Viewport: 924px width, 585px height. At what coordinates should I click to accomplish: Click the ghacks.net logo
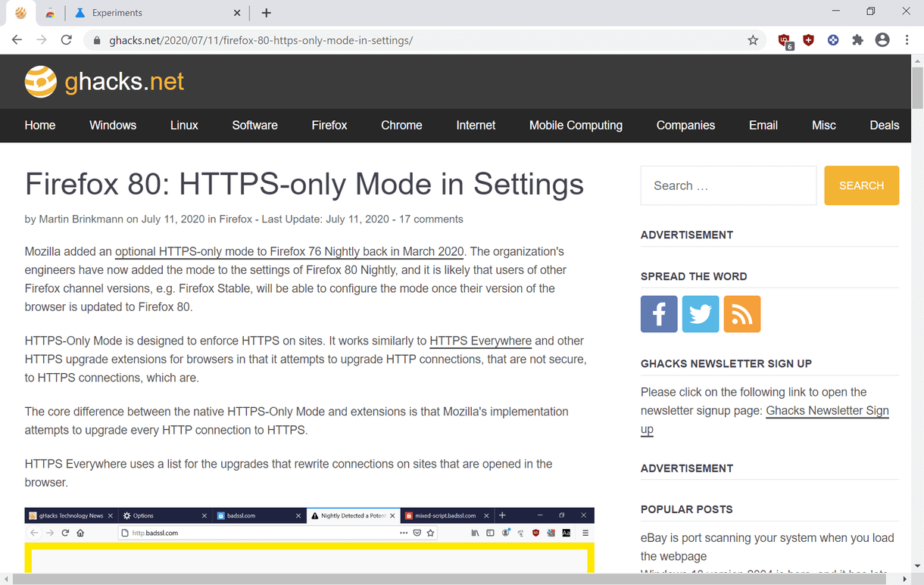coord(105,82)
